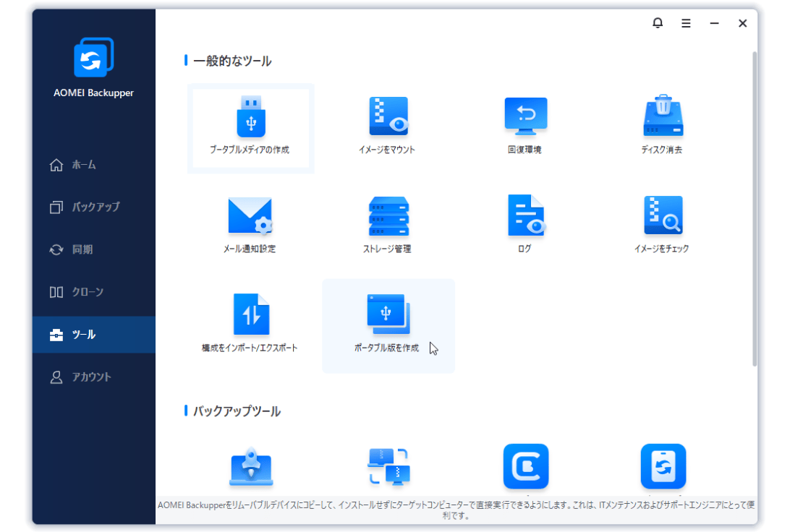Open アカウント section
The width and height of the screenshot is (790, 532).
(94, 377)
